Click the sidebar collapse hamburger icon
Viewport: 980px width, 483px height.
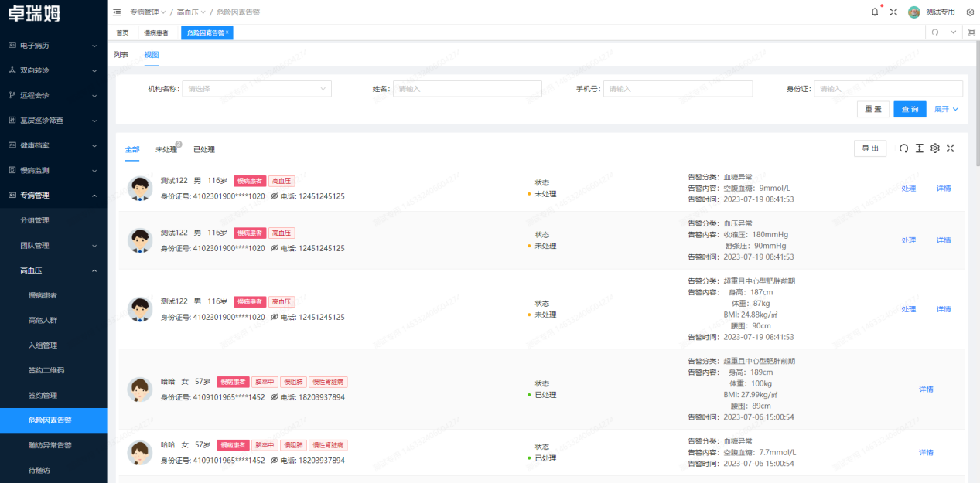pyautogui.click(x=117, y=12)
